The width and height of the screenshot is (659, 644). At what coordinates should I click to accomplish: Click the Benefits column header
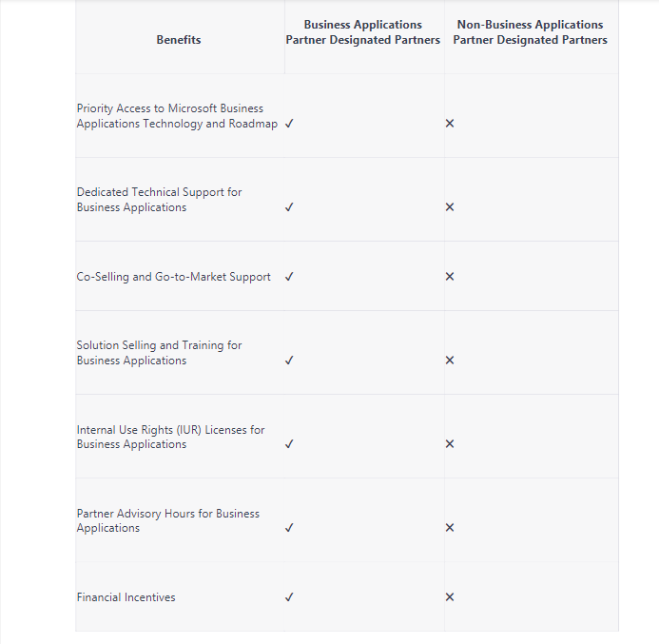click(x=179, y=40)
